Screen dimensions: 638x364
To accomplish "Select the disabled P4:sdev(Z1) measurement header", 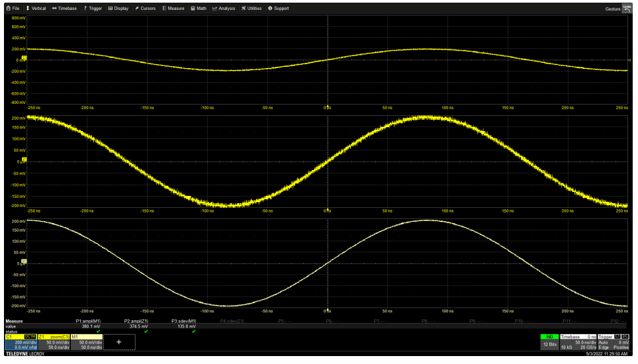I will 232,321.
